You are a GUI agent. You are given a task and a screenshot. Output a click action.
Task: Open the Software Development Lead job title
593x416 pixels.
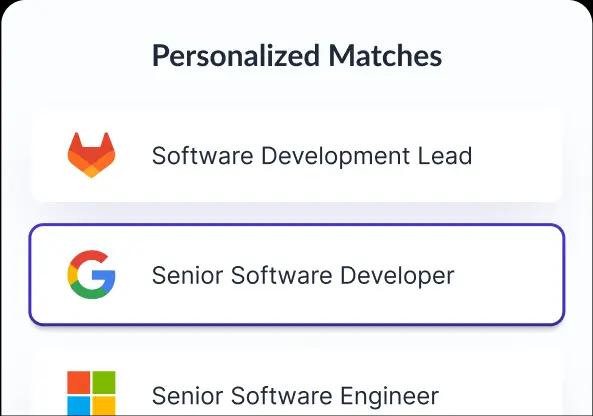[x=312, y=155]
